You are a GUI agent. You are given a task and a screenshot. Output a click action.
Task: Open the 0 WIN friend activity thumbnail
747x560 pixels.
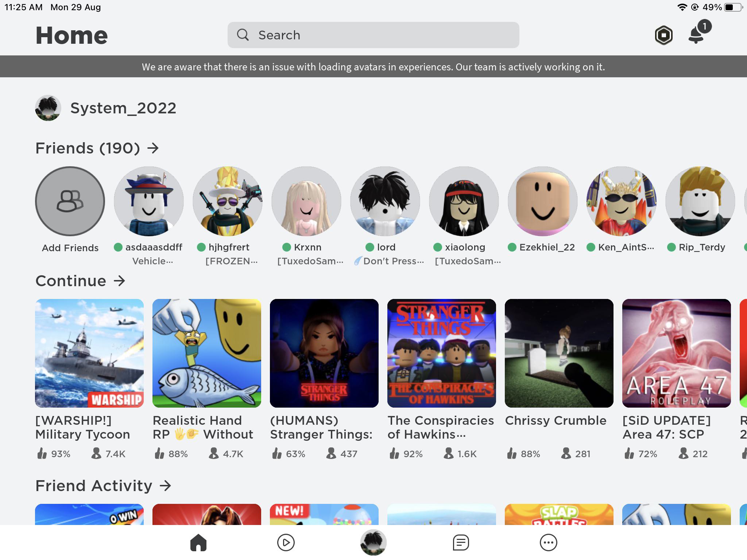(89, 514)
